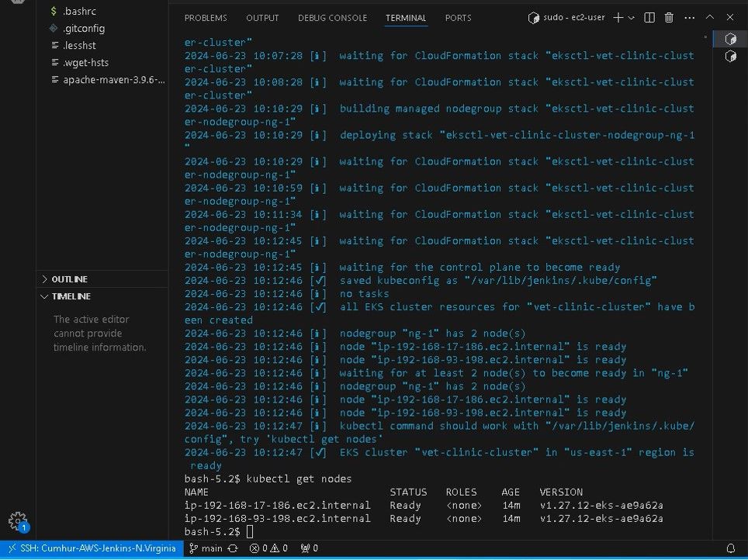Select the first terminal instance in list
Screen dimensions: 748x560
(730, 39)
